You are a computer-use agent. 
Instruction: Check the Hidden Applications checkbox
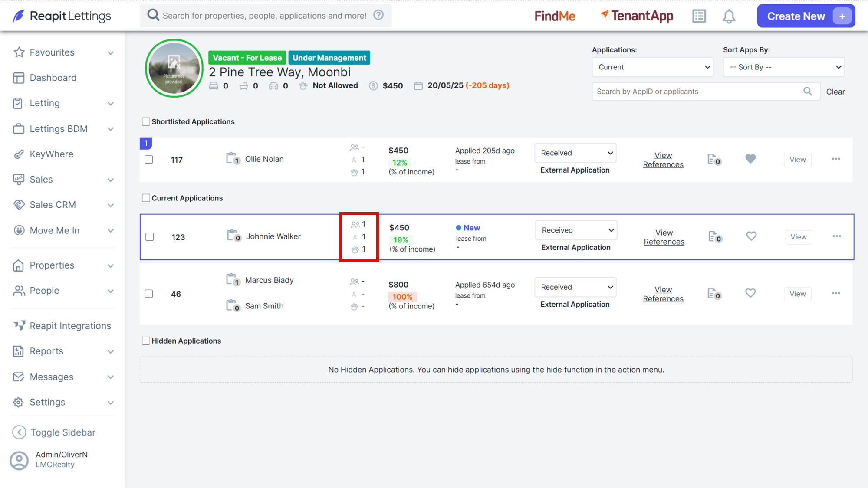coord(146,341)
